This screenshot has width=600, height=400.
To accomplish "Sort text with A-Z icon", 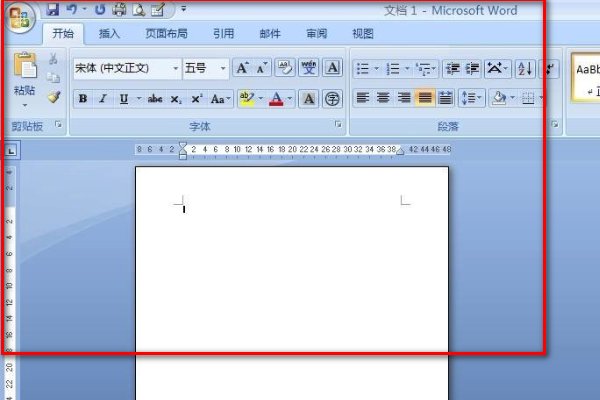I will (x=525, y=69).
